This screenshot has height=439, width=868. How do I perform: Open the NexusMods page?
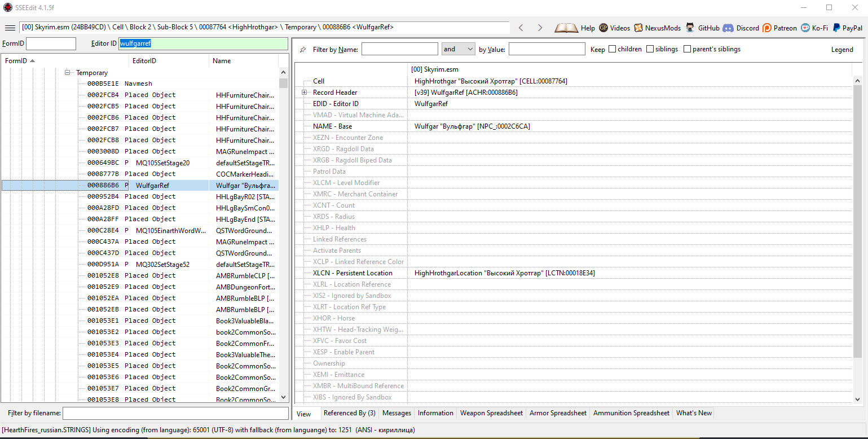[x=658, y=28]
